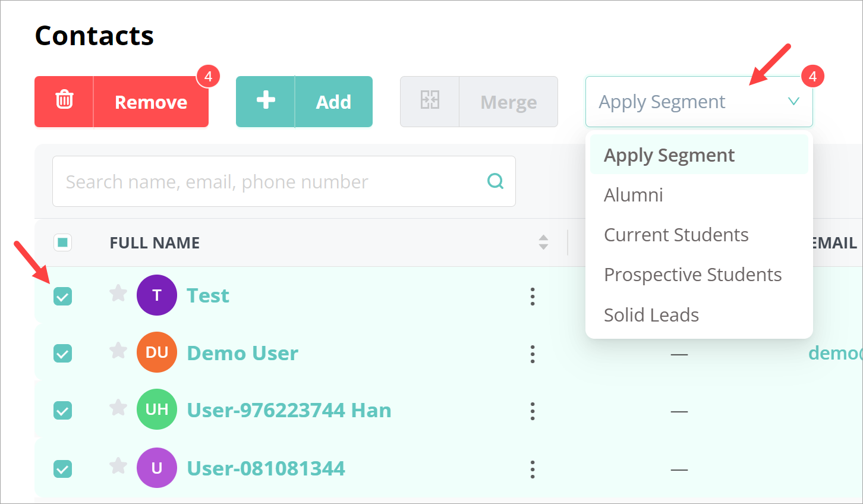
Task: Open the Test contact link
Action: 208,295
